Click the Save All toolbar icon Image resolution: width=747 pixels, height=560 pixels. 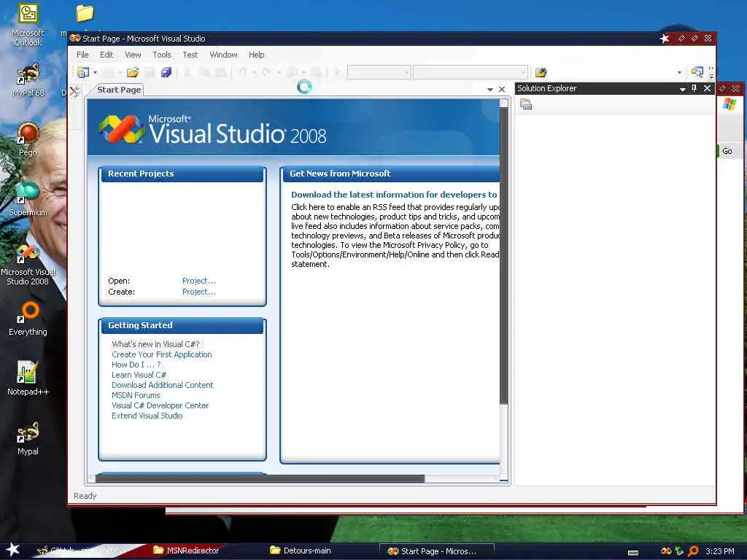(x=166, y=72)
